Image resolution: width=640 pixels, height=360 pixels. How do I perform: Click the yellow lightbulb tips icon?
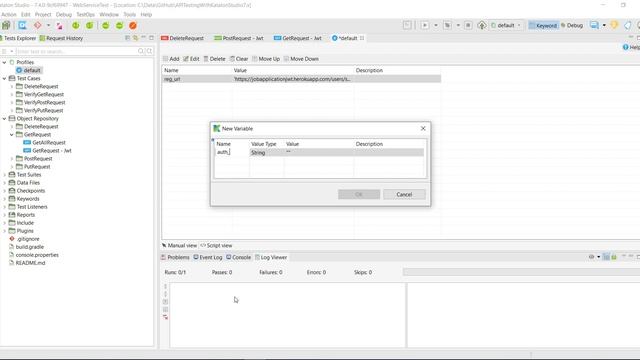(614, 25)
